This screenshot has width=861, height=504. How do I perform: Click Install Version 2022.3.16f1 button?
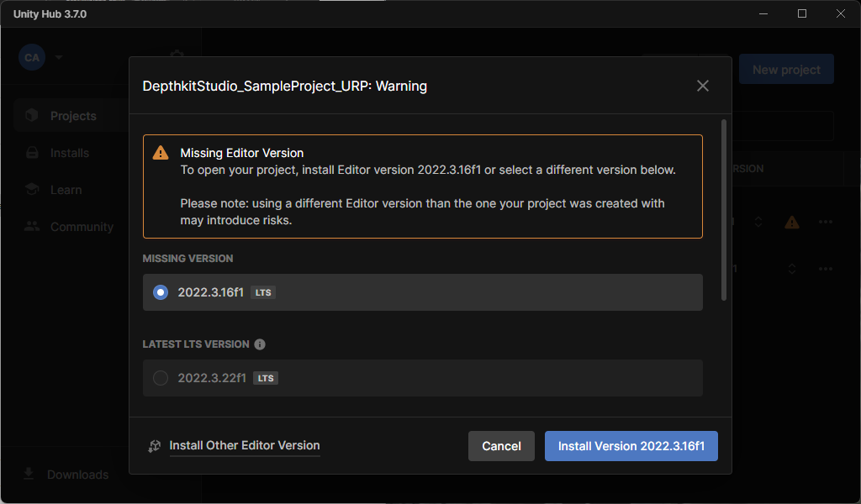click(631, 446)
